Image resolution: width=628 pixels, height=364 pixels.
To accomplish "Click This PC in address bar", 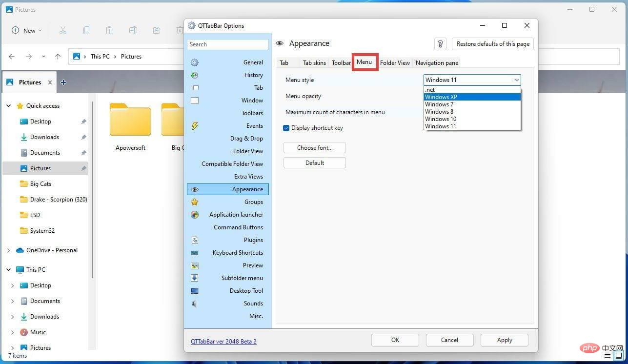I will pos(100,57).
